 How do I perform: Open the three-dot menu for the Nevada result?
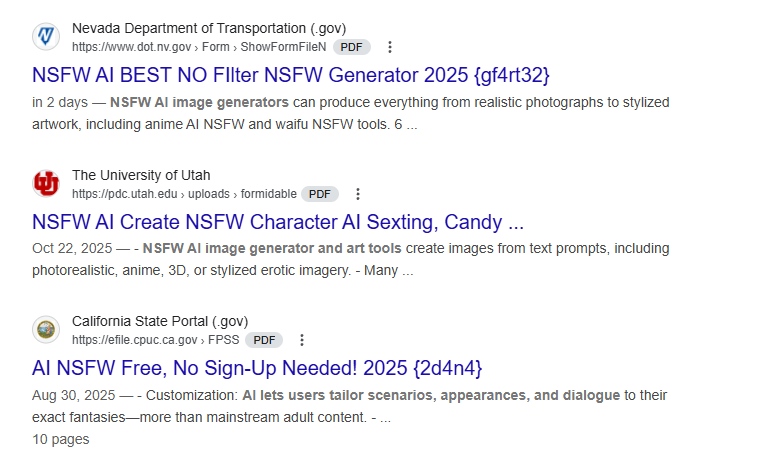[390, 47]
